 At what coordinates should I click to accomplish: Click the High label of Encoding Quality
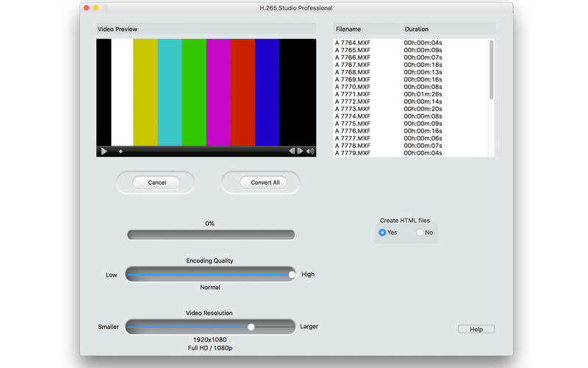[308, 275]
